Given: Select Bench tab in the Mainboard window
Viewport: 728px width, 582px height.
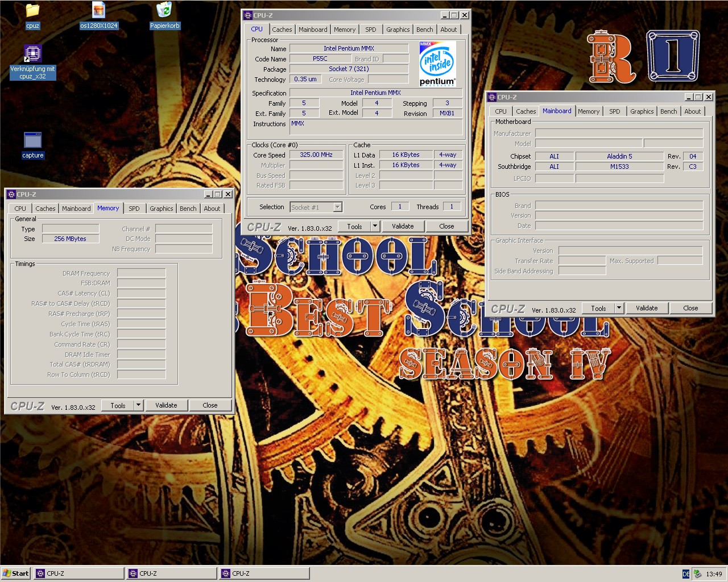Looking at the screenshot, I should [x=669, y=111].
